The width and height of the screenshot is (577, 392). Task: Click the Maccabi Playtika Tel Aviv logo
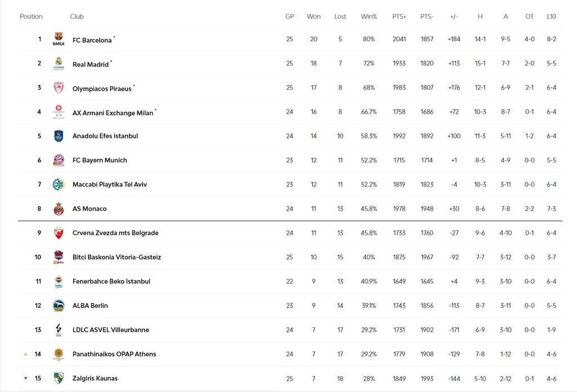tap(59, 184)
